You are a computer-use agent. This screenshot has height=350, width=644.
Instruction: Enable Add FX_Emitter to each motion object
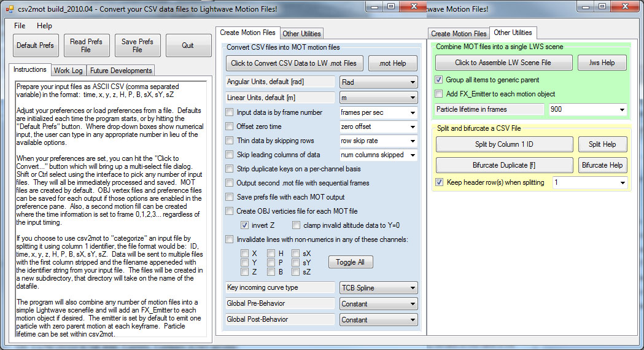coord(439,94)
